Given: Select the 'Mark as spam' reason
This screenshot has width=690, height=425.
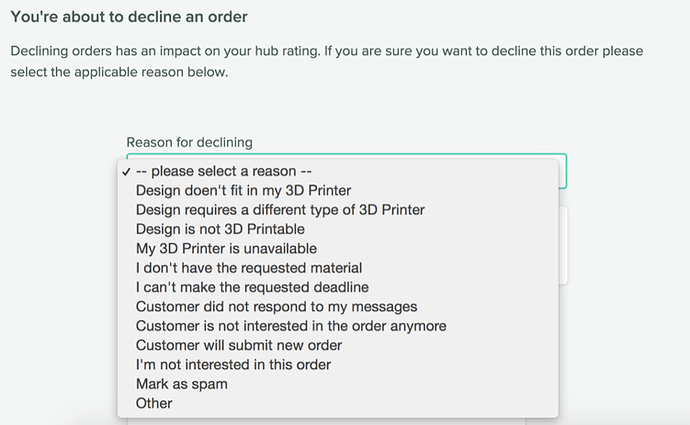Looking at the screenshot, I should (x=181, y=384).
